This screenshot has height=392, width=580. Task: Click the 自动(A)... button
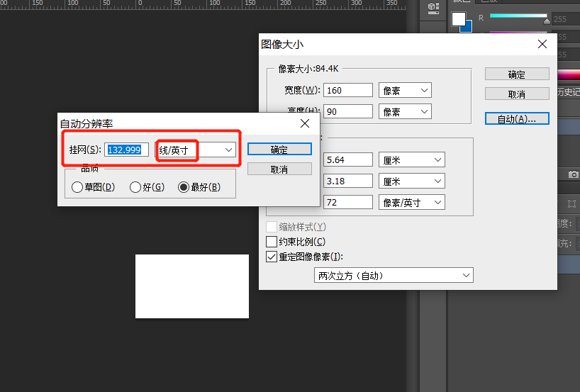tap(517, 118)
